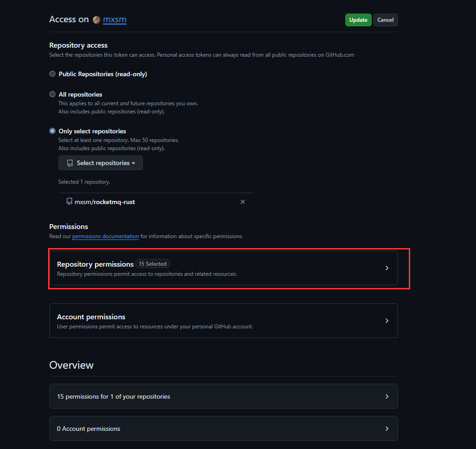
Task: Click the repo book icon on Select repositories
Action: [69, 163]
